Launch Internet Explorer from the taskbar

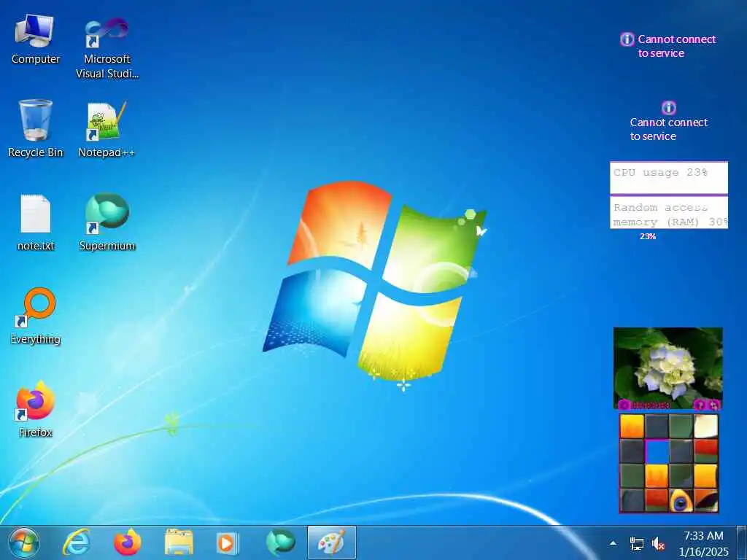[76, 542]
